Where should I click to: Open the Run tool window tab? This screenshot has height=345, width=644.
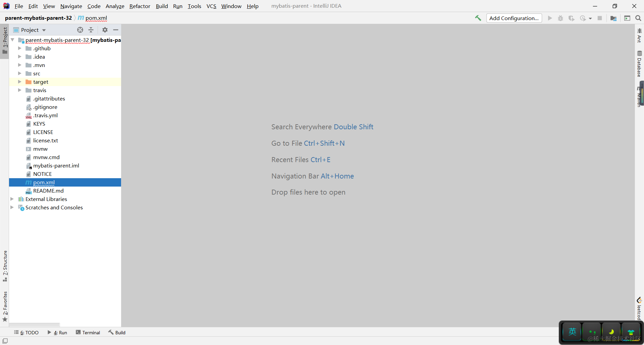point(57,332)
